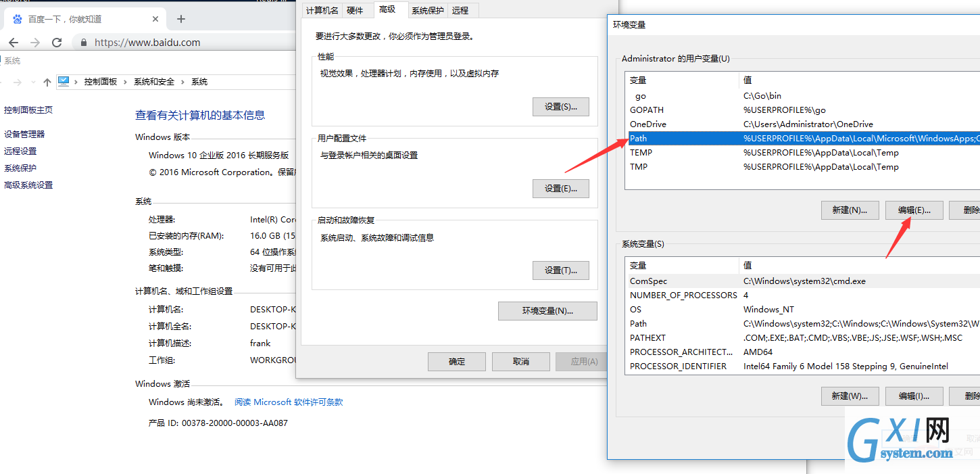Image resolution: width=980 pixels, height=474 pixels.
Task: Go to 系统和安全 in breadcrumb
Action: click(154, 82)
